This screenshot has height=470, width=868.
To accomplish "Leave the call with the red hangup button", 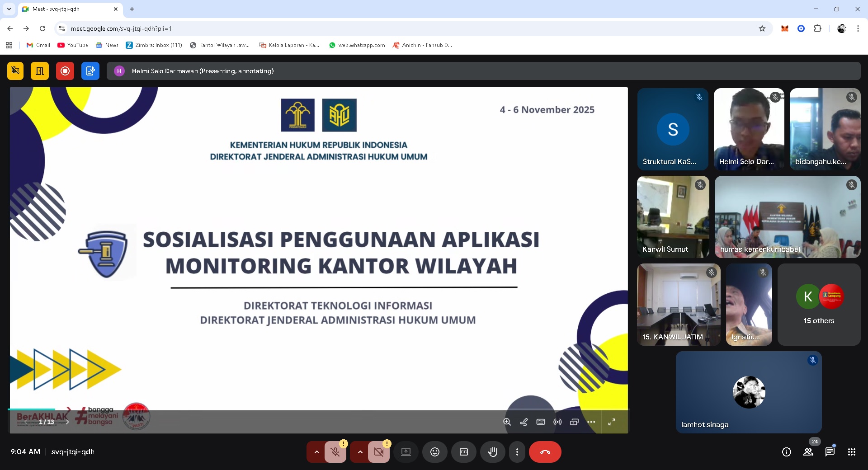I will [x=545, y=452].
